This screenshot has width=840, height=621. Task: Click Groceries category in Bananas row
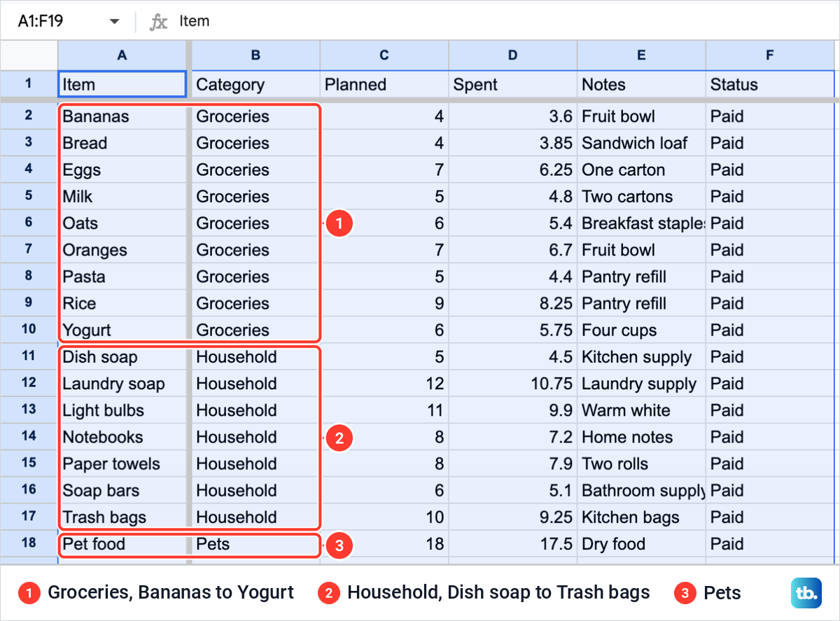tap(256, 116)
